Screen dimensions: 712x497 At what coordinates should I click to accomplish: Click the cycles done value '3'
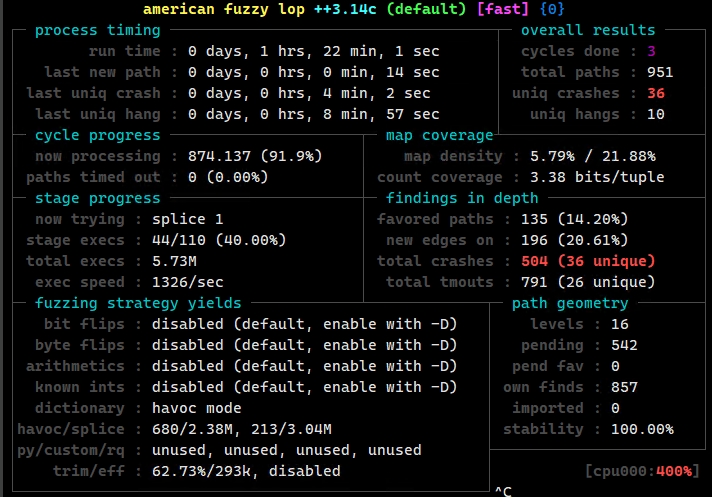tap(651, 51)
